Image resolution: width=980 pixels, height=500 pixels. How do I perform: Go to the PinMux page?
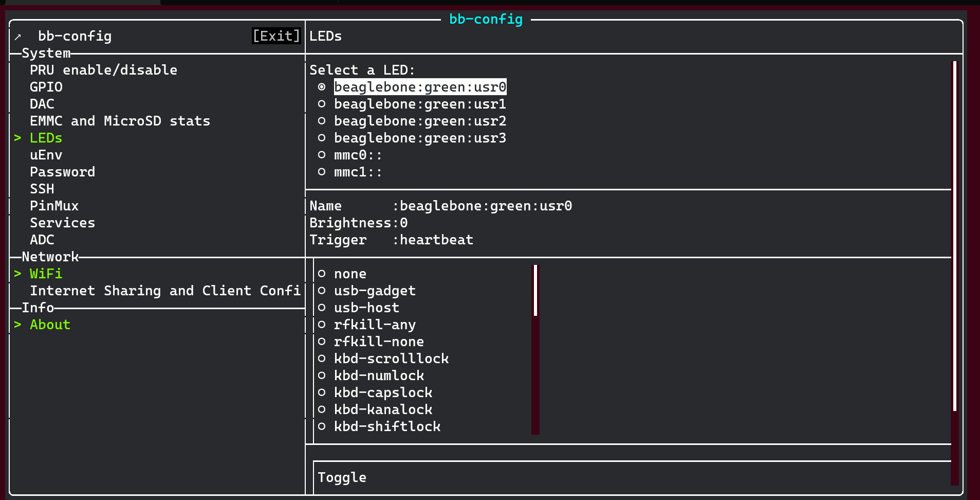coord(54,206)
